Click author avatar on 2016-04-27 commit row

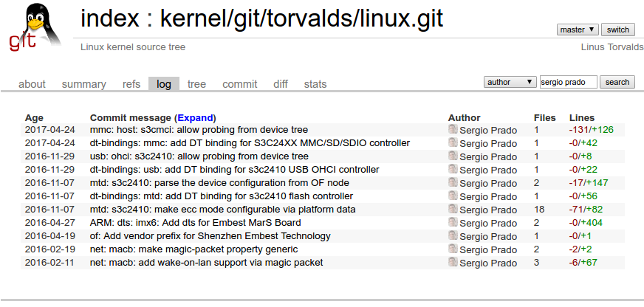(453, 222)
